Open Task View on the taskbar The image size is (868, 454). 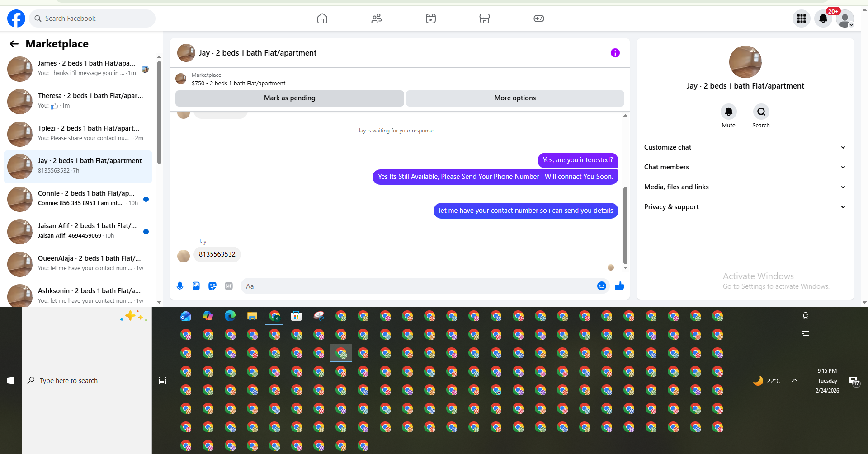[163, 380]
